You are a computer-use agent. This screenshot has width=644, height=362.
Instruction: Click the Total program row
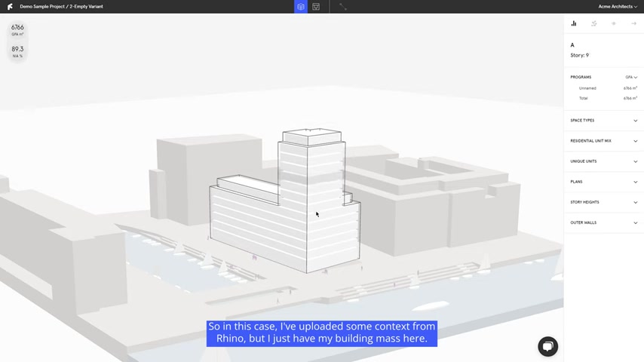(608, 98)
